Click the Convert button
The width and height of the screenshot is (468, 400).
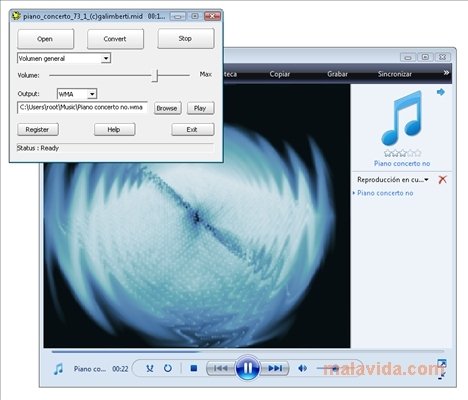point(115,39)
